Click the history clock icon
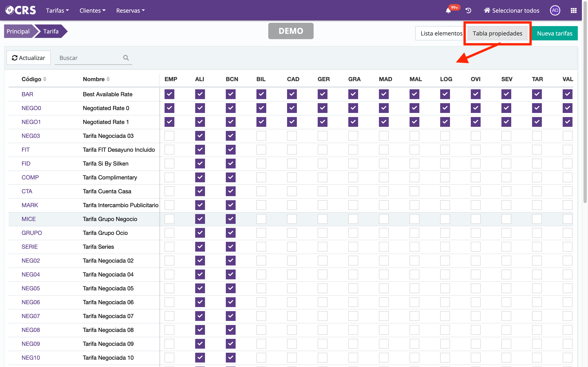 [468, 11]
